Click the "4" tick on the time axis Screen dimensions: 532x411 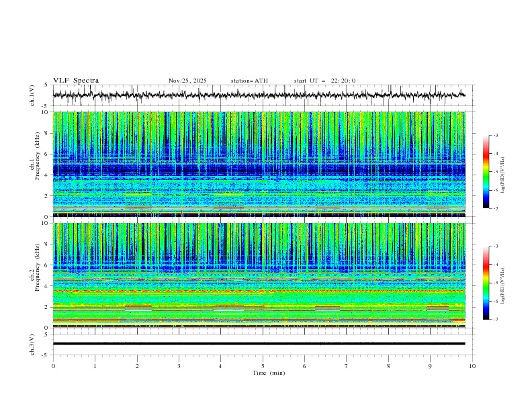pos(220,366)
